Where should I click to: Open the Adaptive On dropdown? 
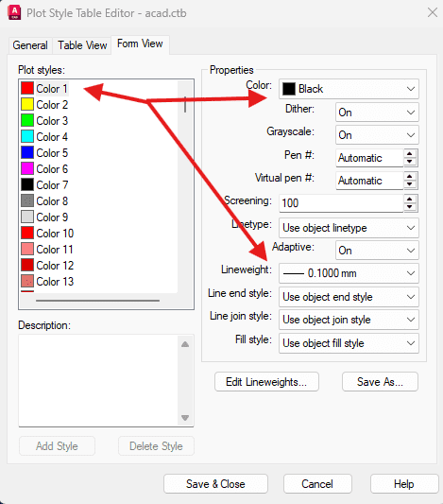(x=377, y=251)
